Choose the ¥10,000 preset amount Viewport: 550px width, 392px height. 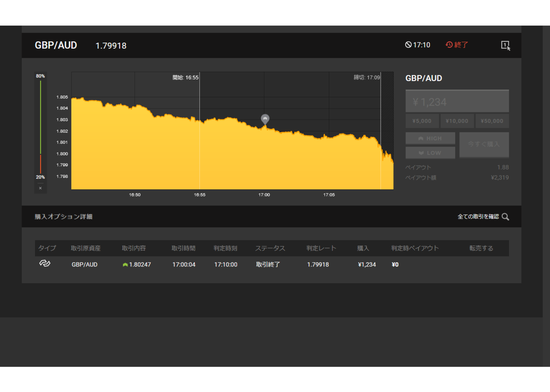click(457, 121)
